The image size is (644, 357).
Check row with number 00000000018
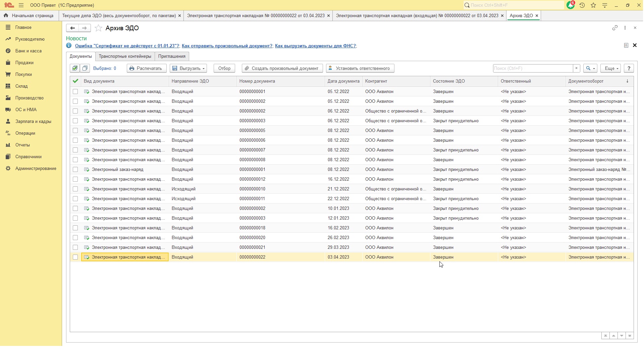75,228
